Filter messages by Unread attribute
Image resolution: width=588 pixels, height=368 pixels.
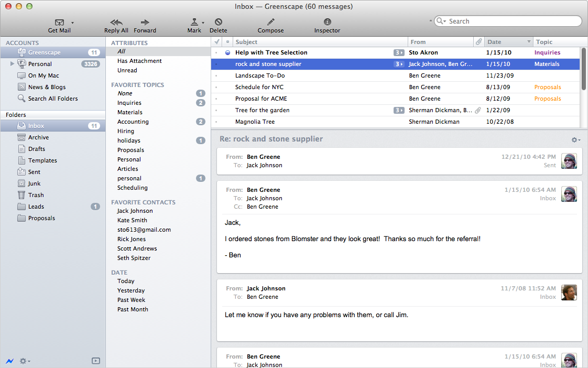tap(127, 70)
